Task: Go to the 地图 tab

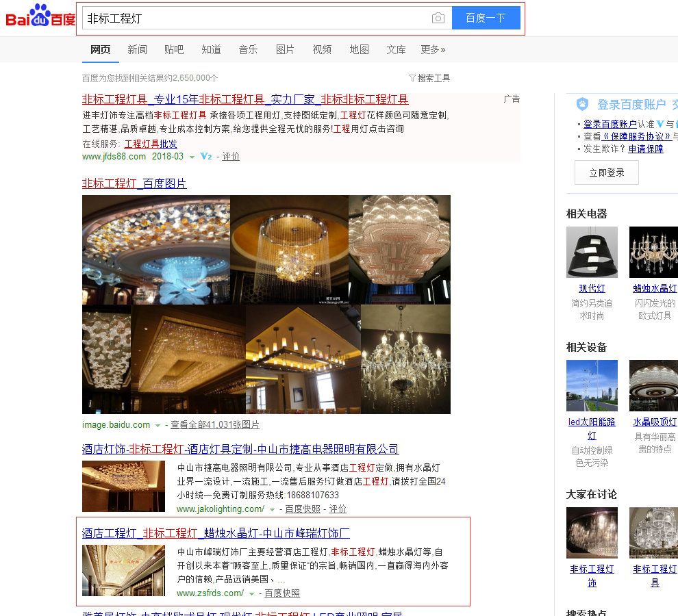Action: coord(359,49)
